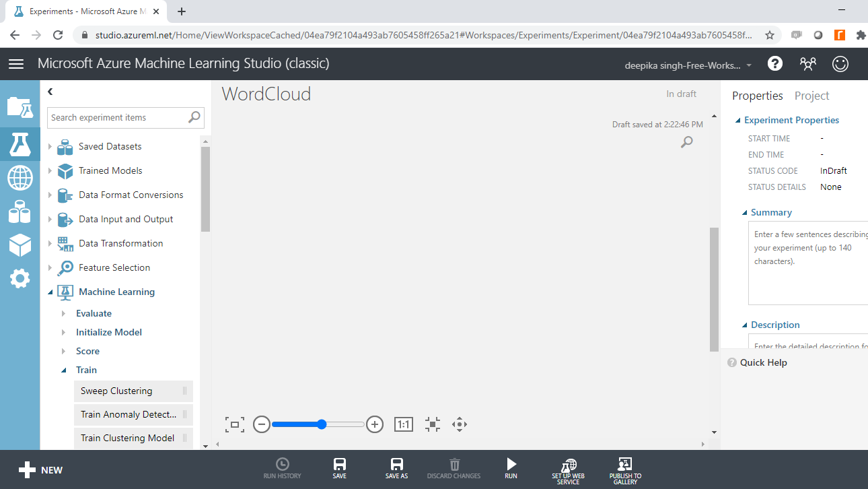Click Set Up Web Service
This screenshot has height=489, width=868.
click(569, 470)
